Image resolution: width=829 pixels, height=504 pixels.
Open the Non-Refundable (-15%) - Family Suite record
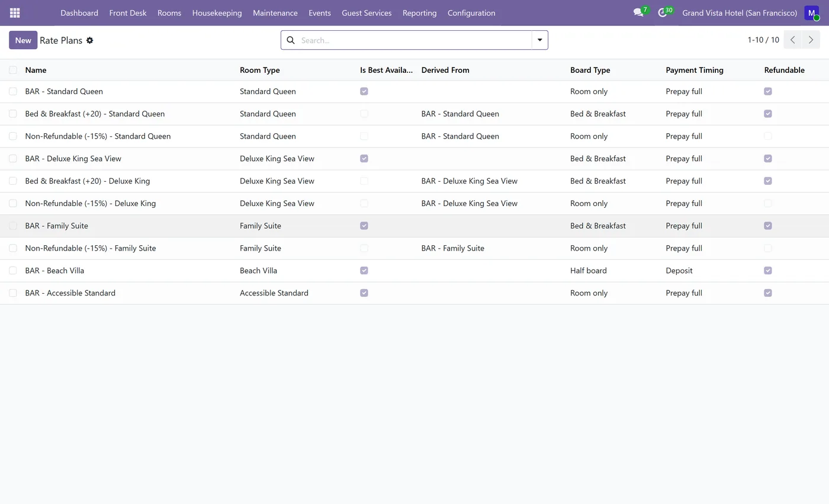pos(91,248)
